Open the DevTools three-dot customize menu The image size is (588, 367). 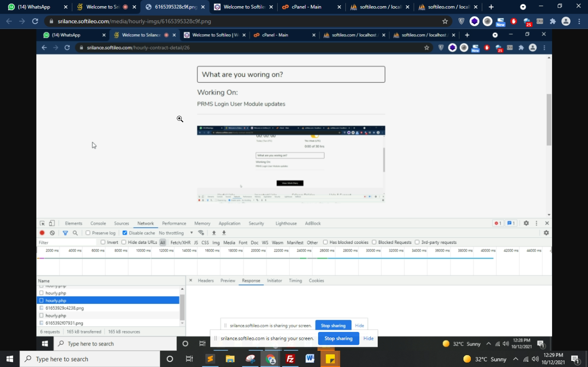point(536,223)
